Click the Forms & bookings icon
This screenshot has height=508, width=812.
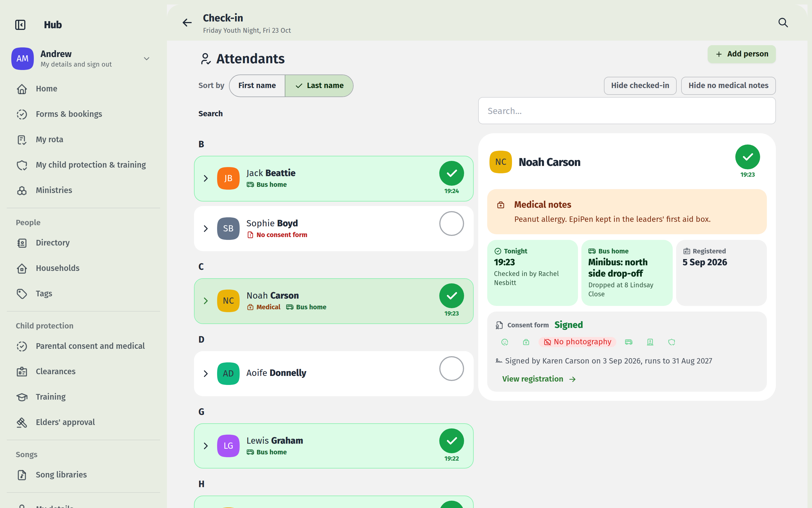22,114
